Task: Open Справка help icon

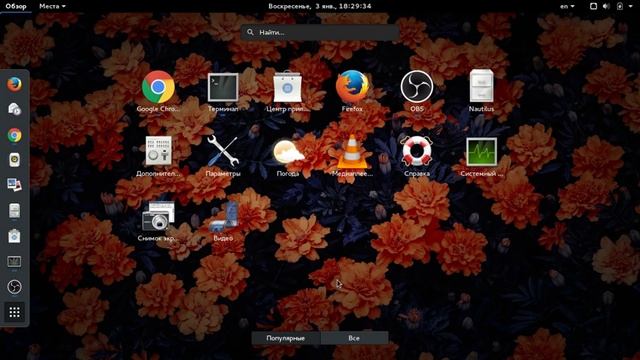Action: tap(416, 151)
